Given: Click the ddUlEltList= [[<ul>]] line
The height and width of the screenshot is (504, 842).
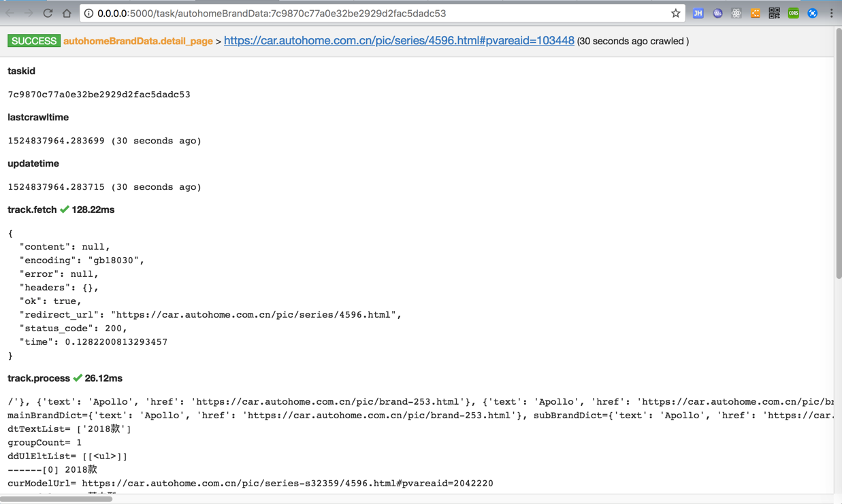Looking at the screenshot, I should coord(67,456).
